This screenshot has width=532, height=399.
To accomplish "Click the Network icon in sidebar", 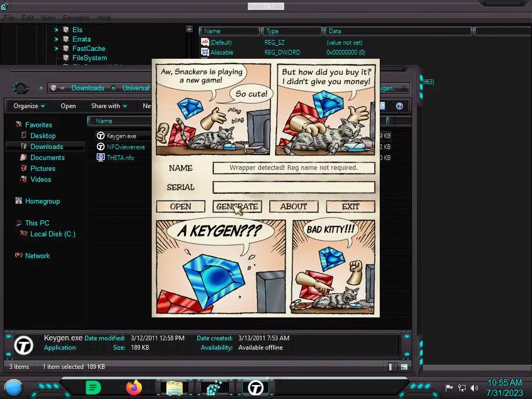I will tap(19, 255).
